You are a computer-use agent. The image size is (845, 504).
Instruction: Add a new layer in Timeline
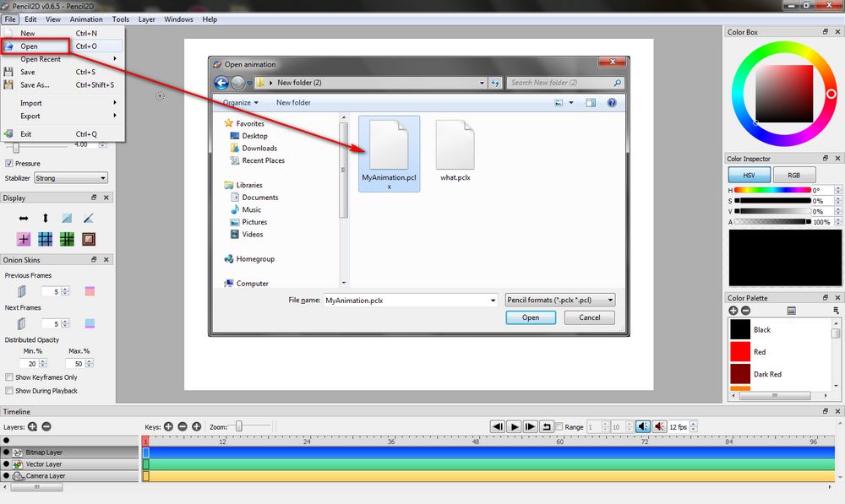pos(32,426)
